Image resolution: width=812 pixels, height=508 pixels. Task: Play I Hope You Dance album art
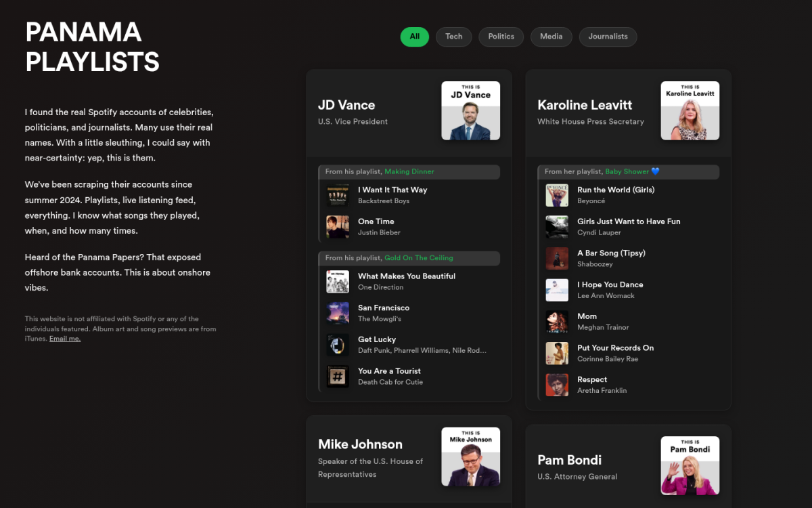tap(558, 290)
